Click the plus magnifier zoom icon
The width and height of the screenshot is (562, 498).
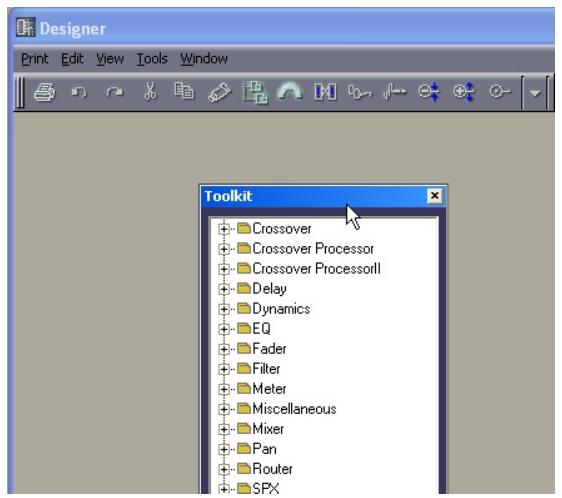click(x=463, y=92)
